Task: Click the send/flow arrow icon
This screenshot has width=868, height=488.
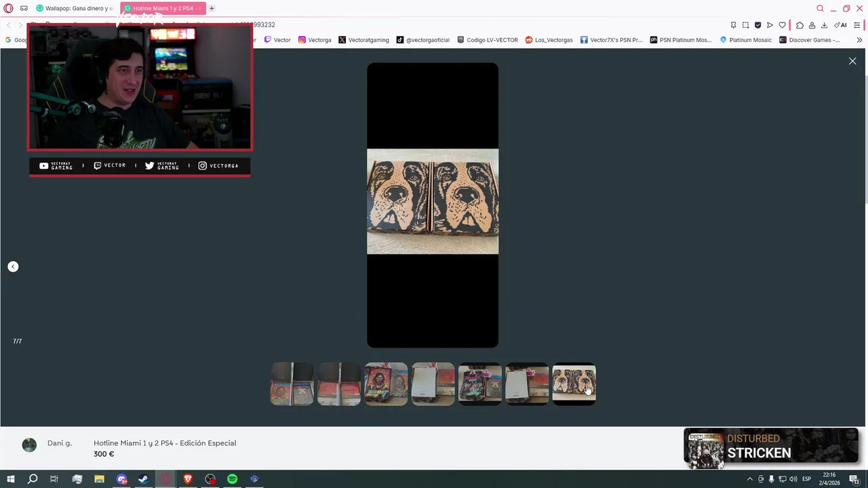Action: click(770, 25)
